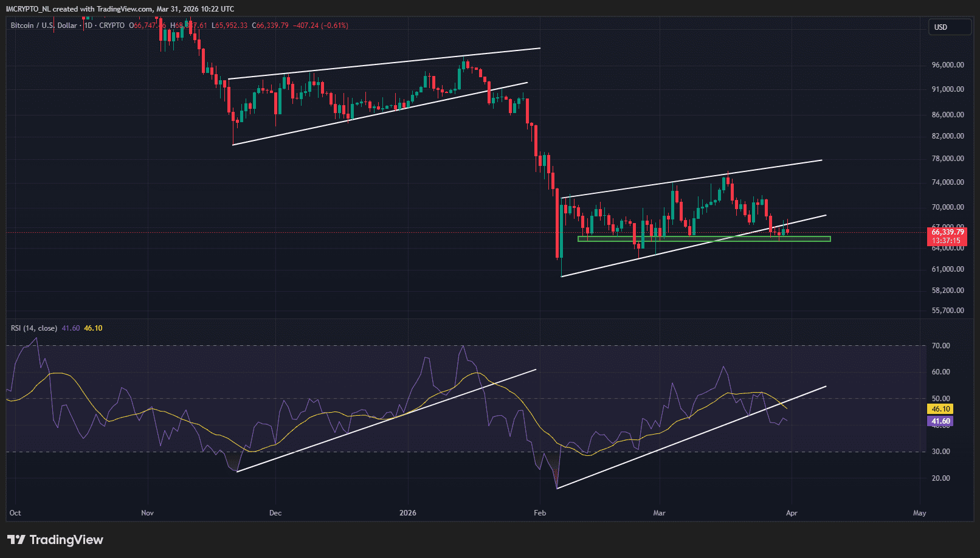
Task: Click the Oct label on time axis
Action: click(x=15, y=513)
